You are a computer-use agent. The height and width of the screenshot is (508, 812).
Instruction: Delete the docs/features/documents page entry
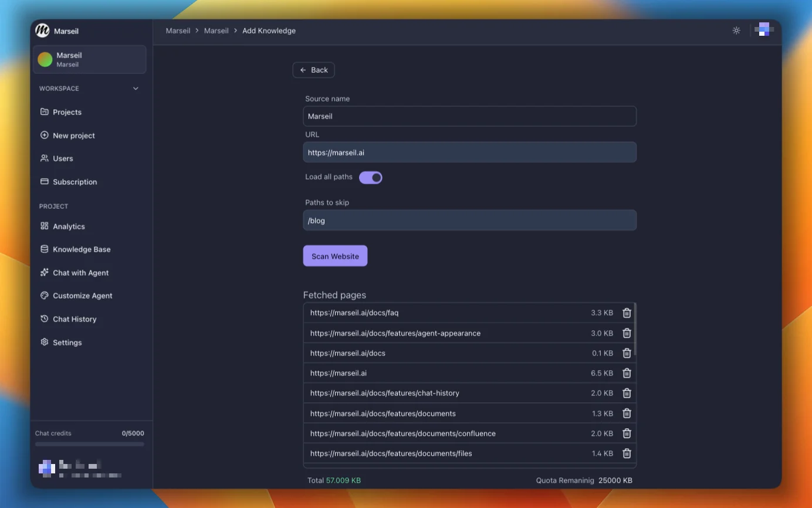coord(627,414)
